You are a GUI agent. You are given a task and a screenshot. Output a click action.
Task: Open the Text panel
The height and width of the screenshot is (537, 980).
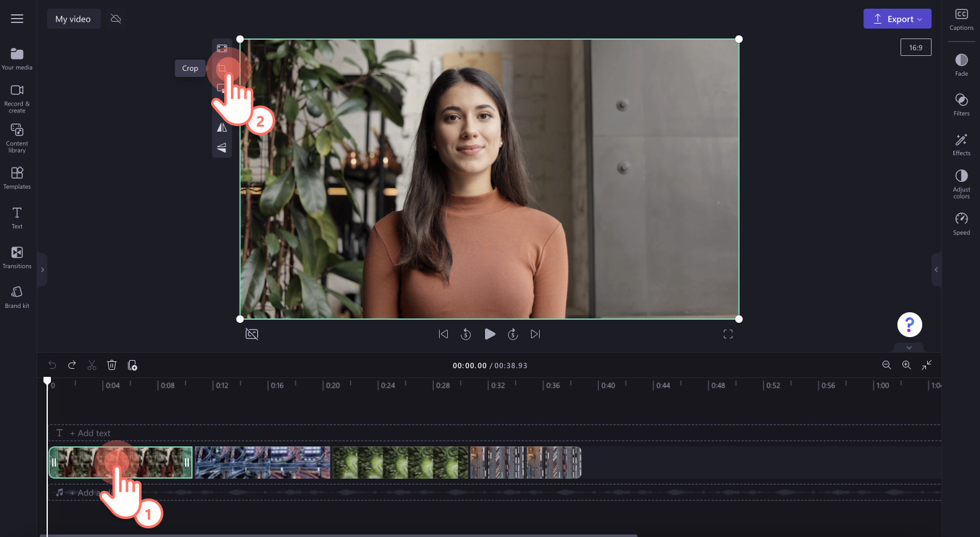click(17, 218)
